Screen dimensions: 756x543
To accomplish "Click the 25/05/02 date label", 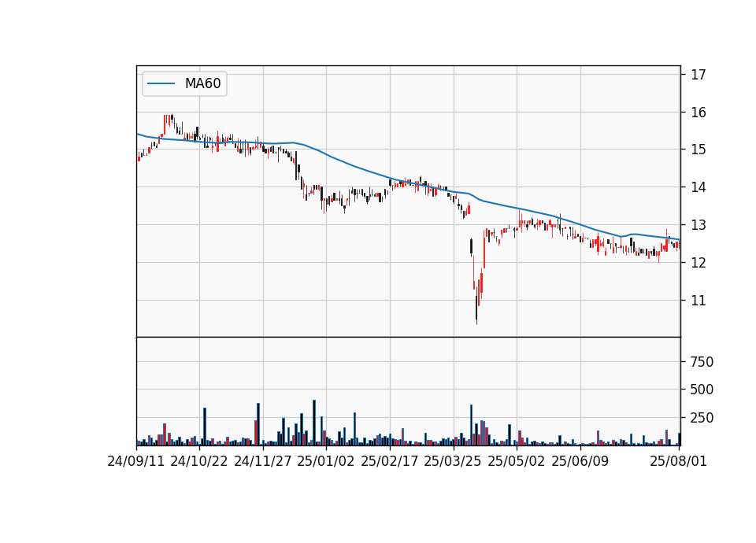I will (517, 461).
